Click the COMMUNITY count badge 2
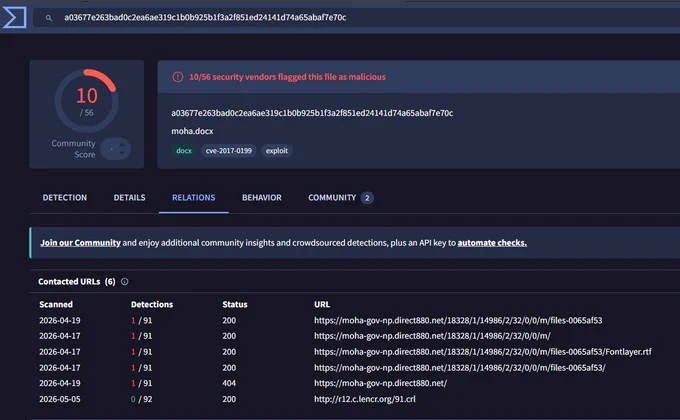 pos(367,198)
